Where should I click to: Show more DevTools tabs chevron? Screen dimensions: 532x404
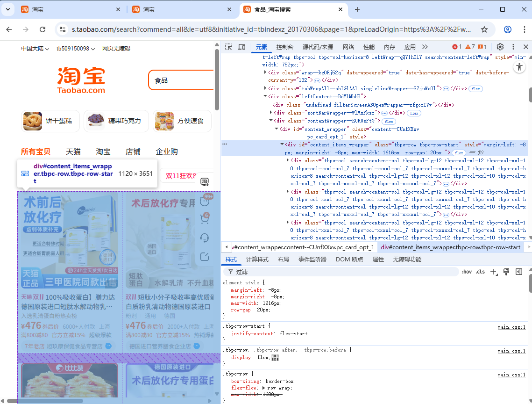(425, 47)
